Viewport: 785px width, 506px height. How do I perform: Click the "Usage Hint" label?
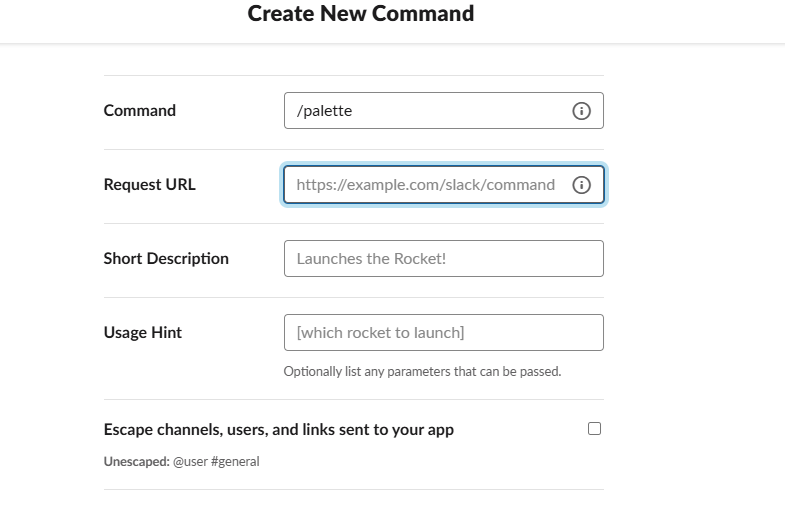pyautogui.click(x=143, y=332)
